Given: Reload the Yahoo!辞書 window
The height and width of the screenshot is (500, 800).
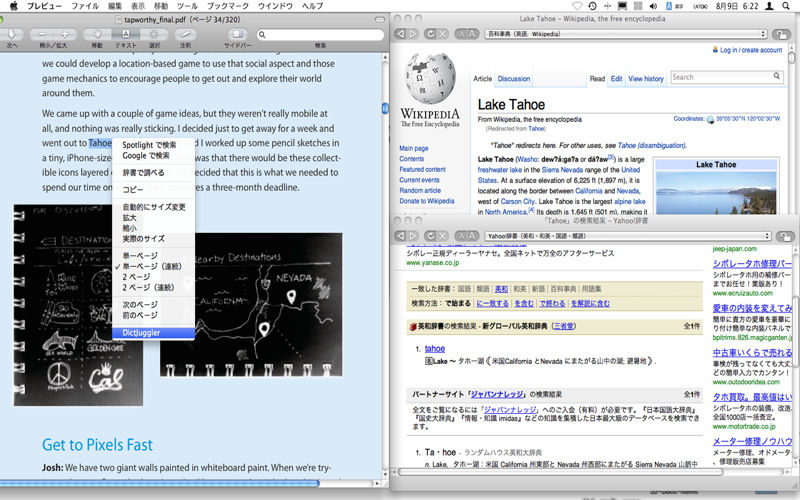Looking at the screenshot, I should coord(431,236).
